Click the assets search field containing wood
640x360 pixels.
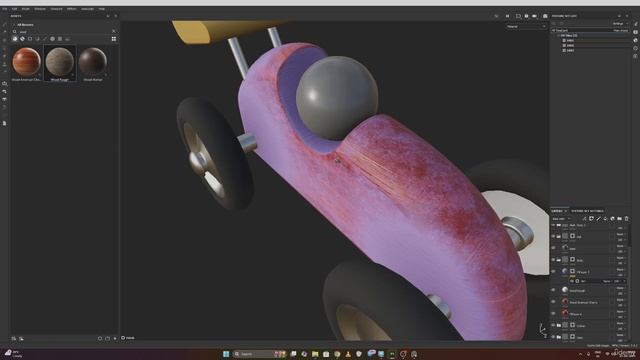tap(64, 31)
